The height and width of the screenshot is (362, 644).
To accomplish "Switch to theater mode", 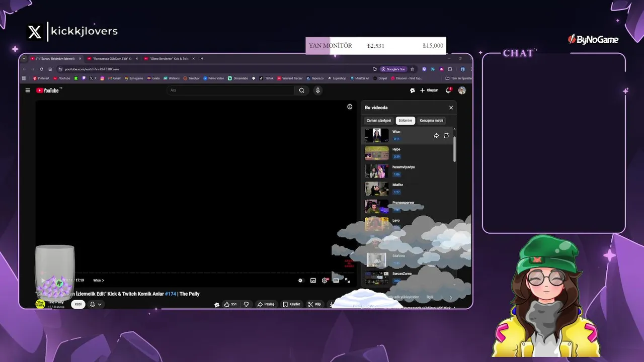I will point(336,281).
